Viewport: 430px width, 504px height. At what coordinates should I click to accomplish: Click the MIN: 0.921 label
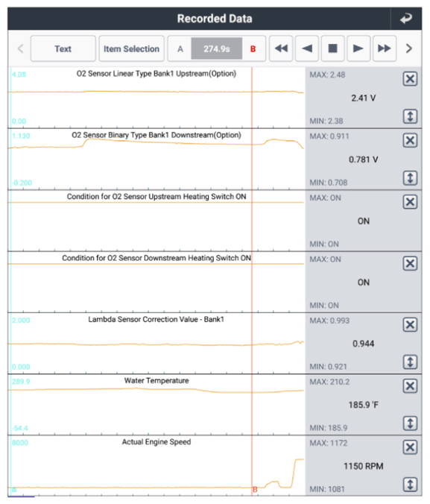pyautogui.click(x=329, y=367)
